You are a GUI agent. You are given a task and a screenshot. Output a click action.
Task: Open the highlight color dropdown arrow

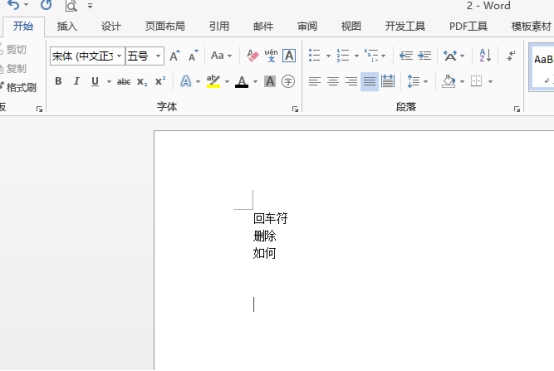click(x=227, y=82)
